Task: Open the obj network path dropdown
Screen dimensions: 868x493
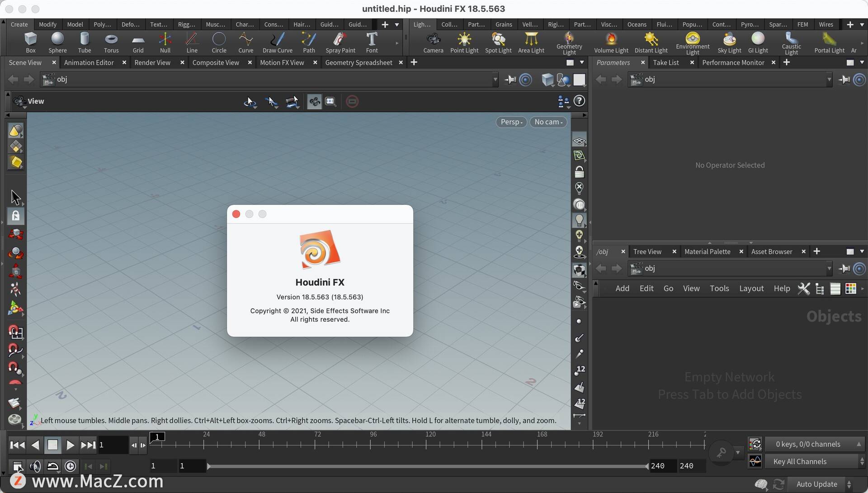Action: tap(494, 79)
